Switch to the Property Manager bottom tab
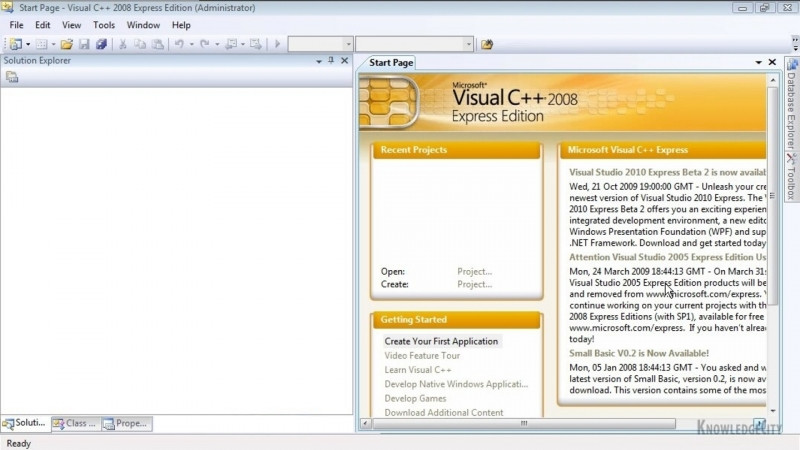800x450 pixels. 127,423
